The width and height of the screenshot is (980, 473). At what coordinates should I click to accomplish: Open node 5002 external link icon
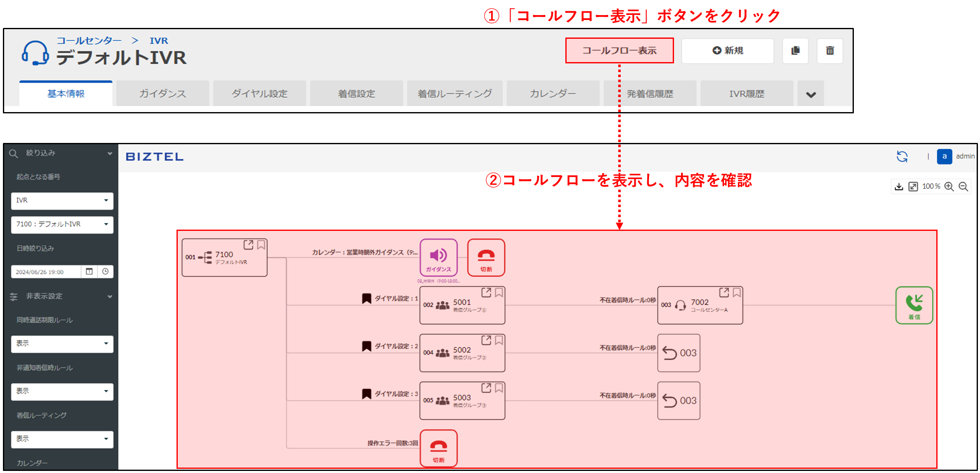click(486, 340)
